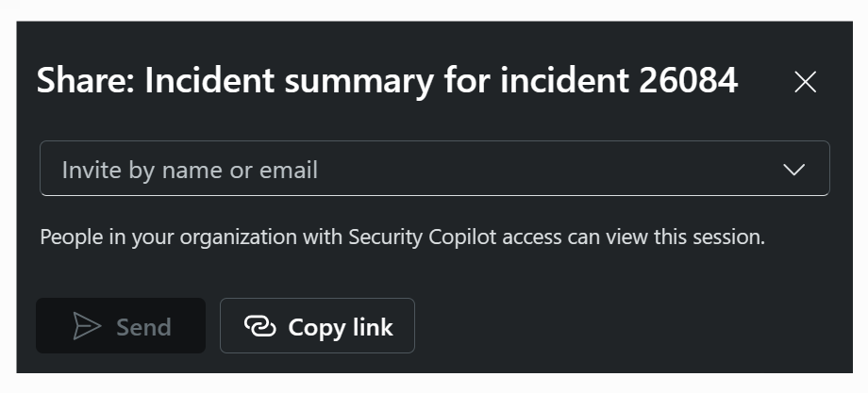The height and width of the screenshot is (393, 868).
Task: Click the Security Copilot access notice text
Action: (403, 237)
